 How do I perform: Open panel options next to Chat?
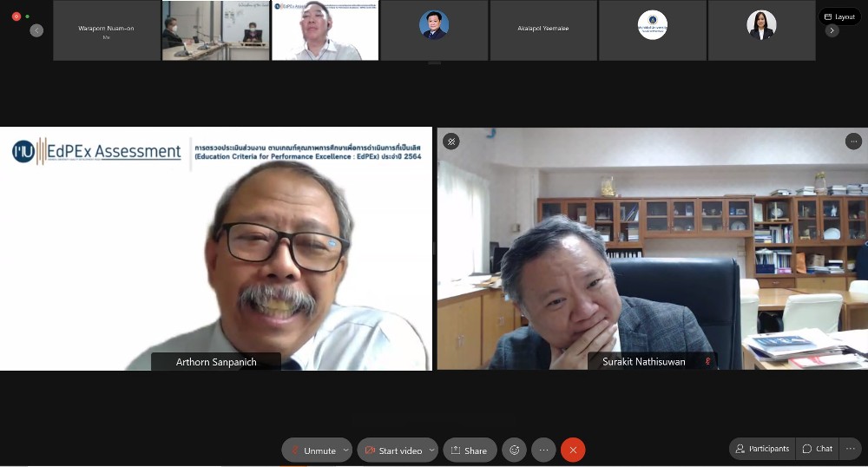click(x=851, y=449)
